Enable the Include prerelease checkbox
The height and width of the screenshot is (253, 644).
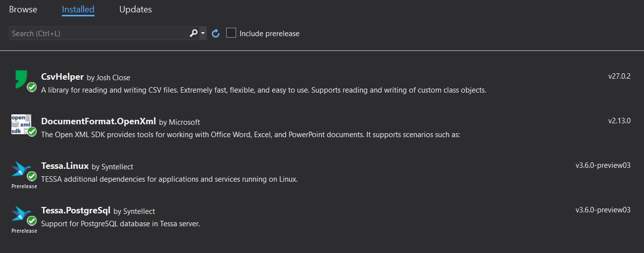coord(231,33)
